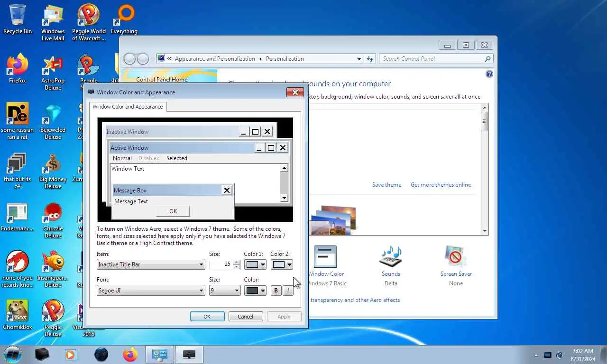
Task: Click the preview Message Box OK button
Action: point(173,211)
